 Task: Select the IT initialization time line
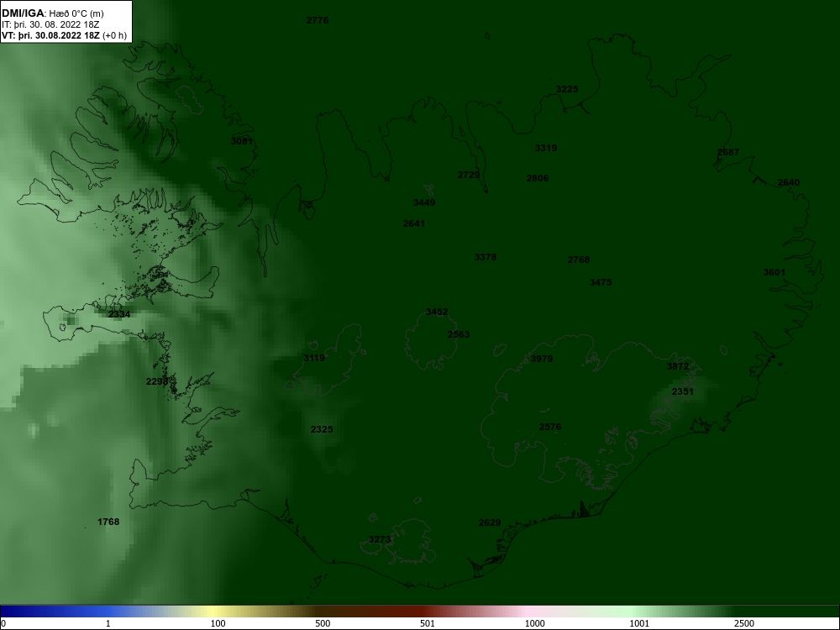tap(50, 24)
